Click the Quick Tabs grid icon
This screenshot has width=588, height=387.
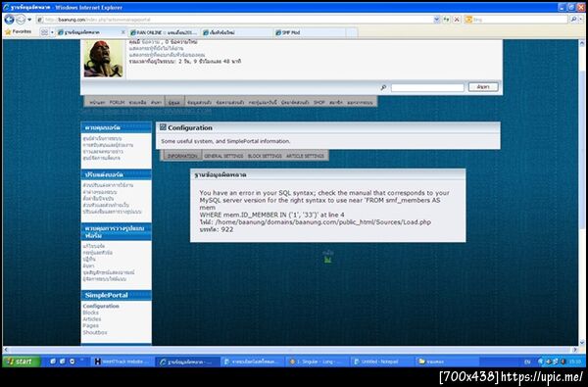click(44, 32)
